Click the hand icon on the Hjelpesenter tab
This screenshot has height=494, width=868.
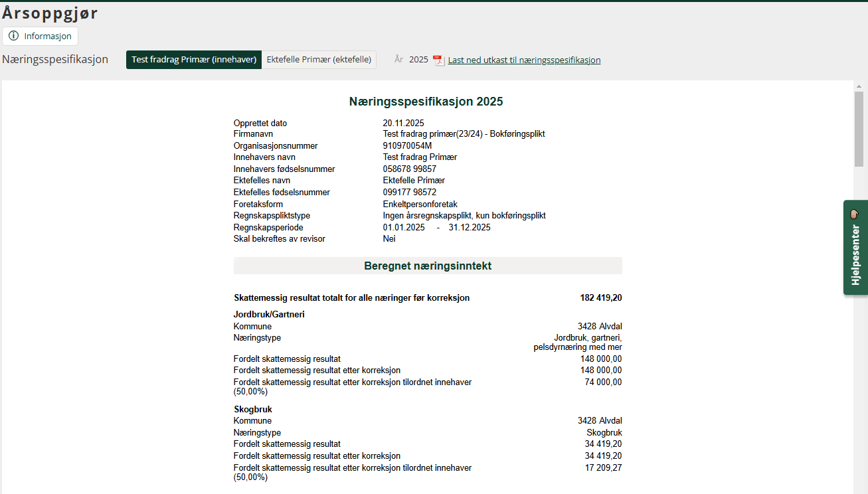855,214
